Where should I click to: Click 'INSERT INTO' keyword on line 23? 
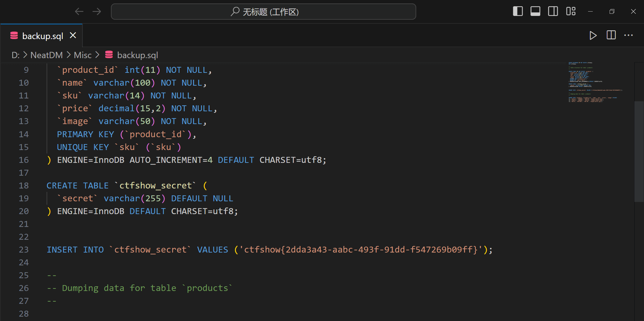coord(75,250)
